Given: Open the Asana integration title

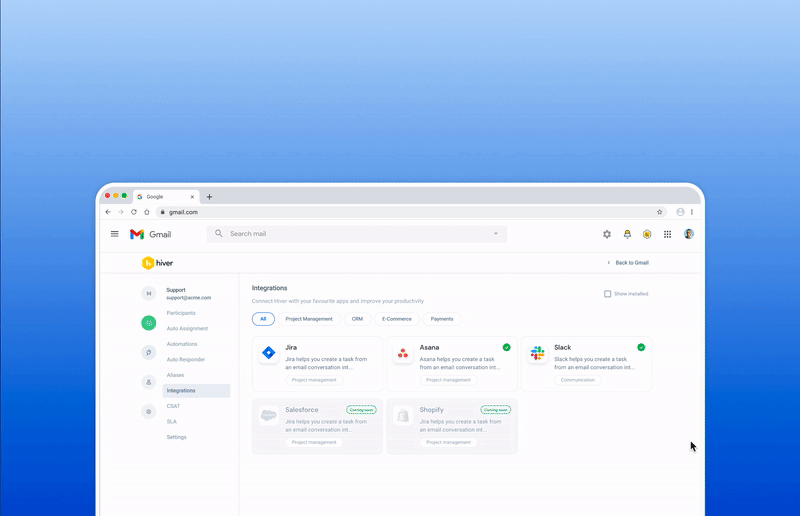Looking at the screenshot, I should point(429,348).
